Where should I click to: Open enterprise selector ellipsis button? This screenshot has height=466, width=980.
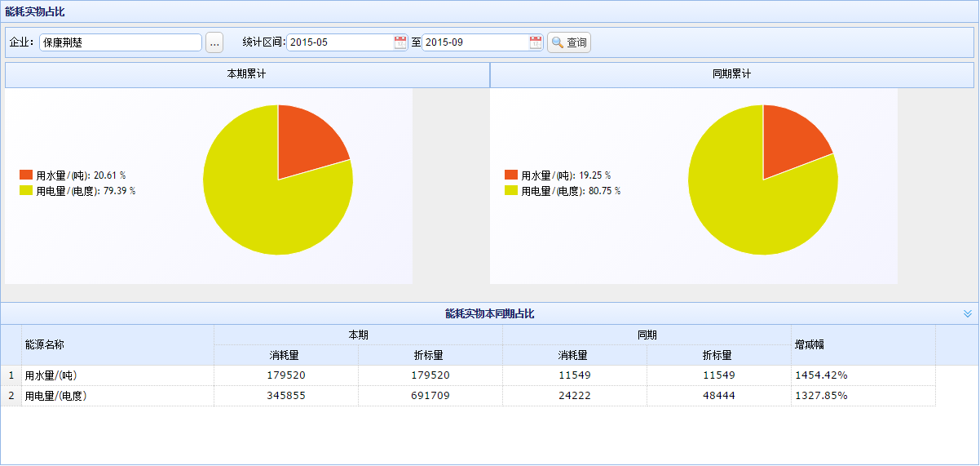pyautogui.click(x=214, y=42)
